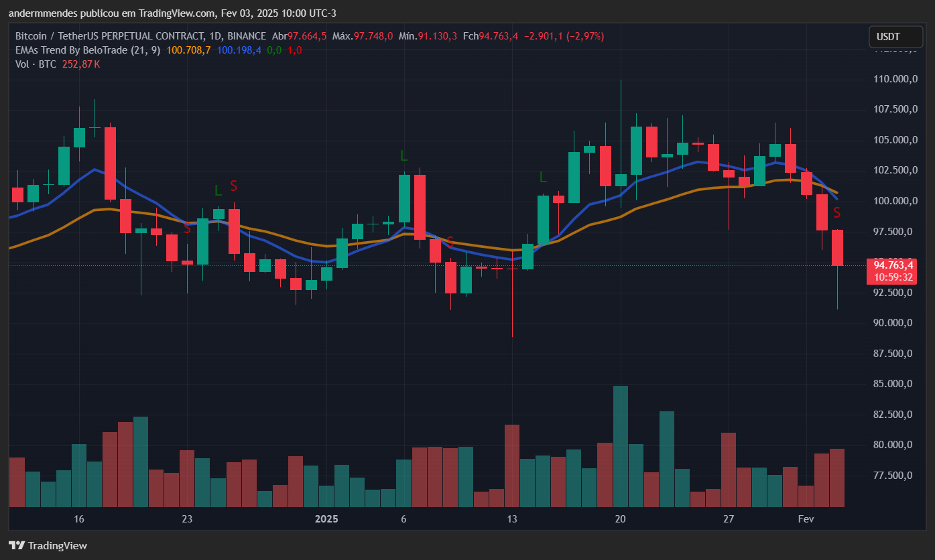Click the date label 13 on time axis
935x560 pixels.
click(512, 519)
